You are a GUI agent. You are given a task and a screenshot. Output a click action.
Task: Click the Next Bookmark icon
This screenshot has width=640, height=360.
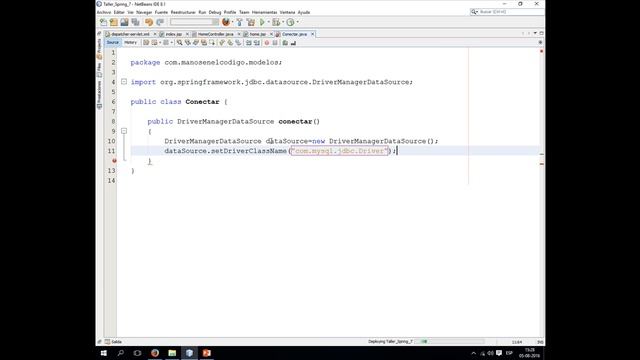[x=230, y=42]
